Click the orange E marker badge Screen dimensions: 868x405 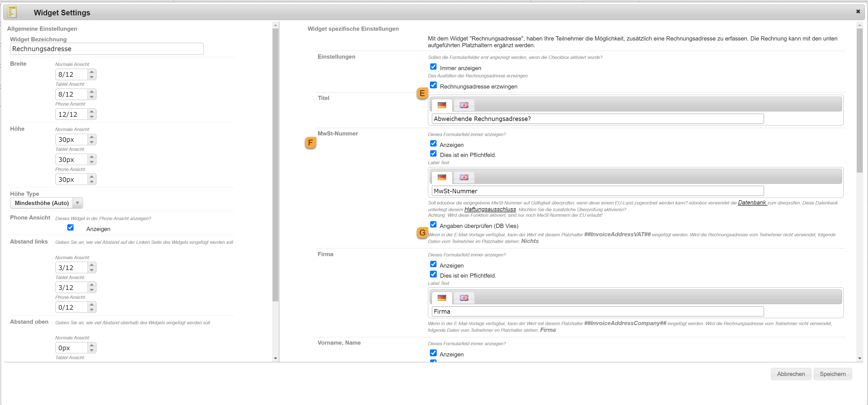[422, 93]
